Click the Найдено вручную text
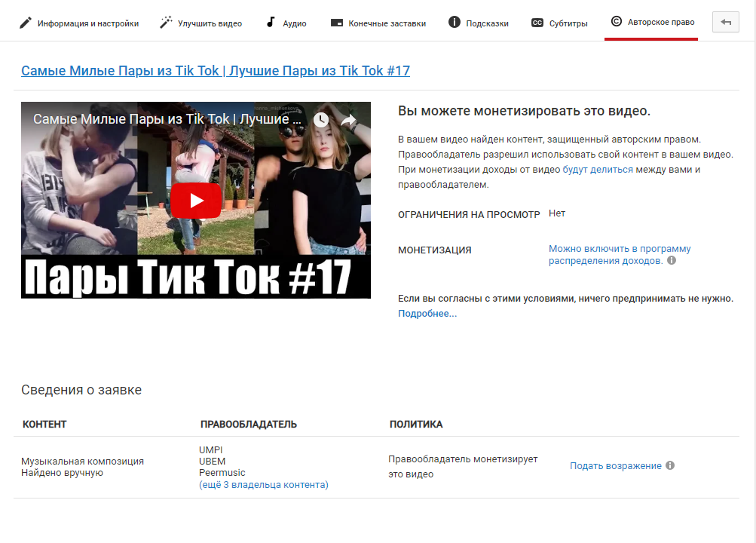This screenshot has height=543, width=756. tap(63, 473)
